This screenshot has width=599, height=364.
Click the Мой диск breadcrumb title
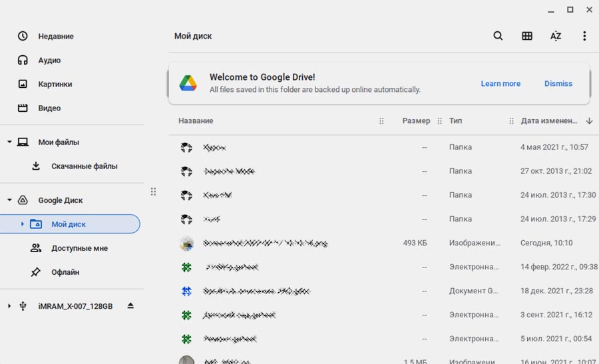pos(193,36)
